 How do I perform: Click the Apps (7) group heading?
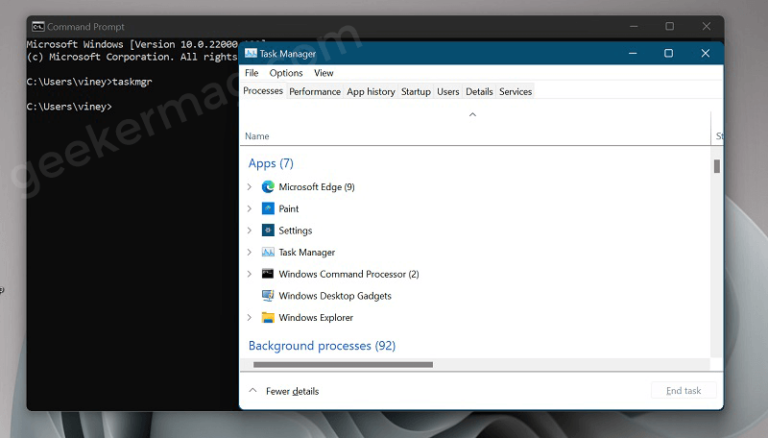[x=271, y=163]
